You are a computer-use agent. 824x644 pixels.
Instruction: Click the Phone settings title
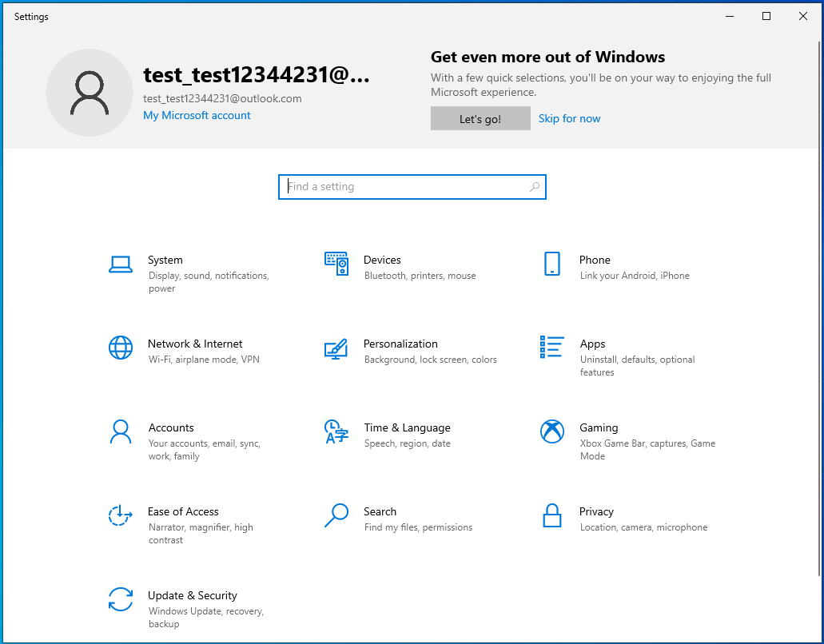pyautogui.click(x=595, y=260)
